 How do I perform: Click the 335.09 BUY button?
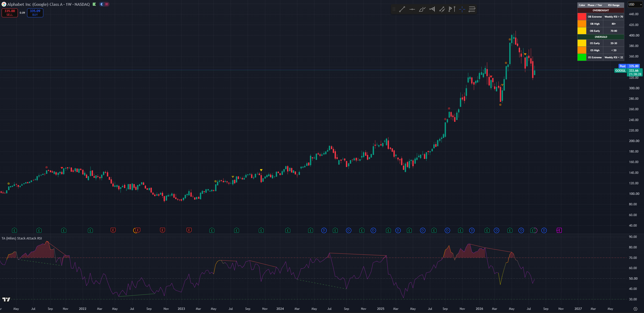[35, 13]
